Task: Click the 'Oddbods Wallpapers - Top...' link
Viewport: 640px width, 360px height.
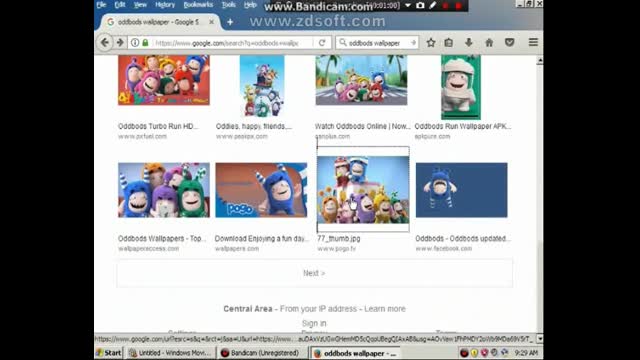Action: 162,238
